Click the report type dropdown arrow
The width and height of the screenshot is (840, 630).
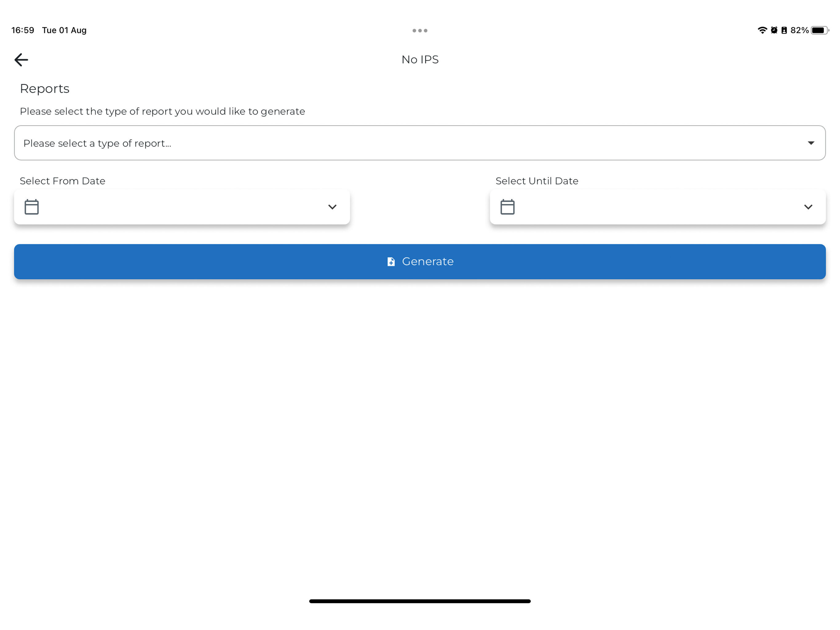(811, 143)
